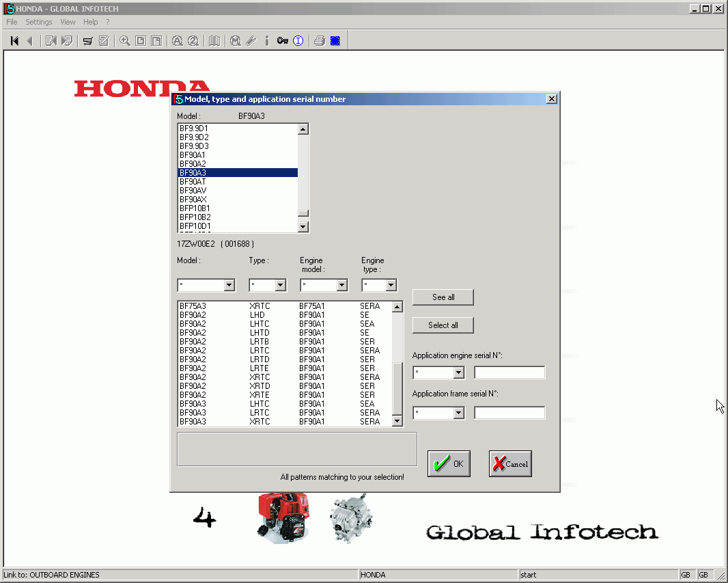Select BF9.9D3 in the model list

pos(237,146)
